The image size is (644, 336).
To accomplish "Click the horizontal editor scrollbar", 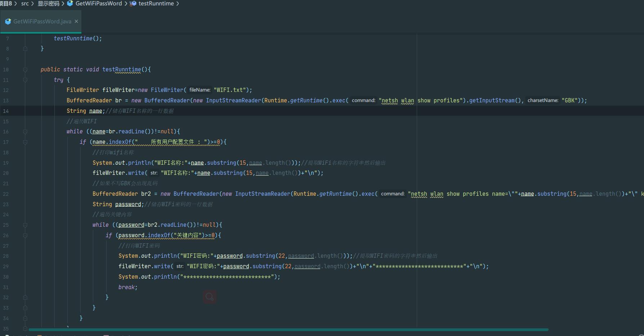I will [x=289, y=330].
